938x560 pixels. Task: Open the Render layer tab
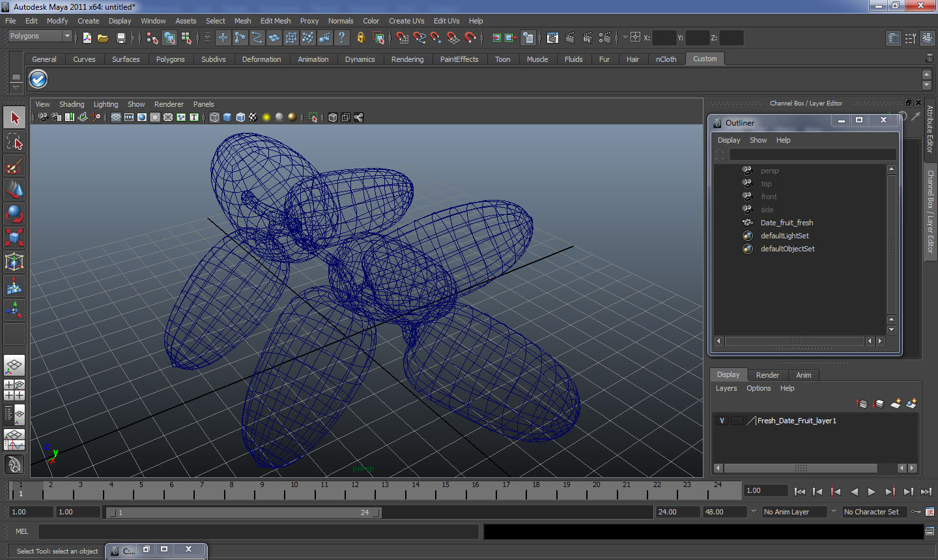coord(767,375)
